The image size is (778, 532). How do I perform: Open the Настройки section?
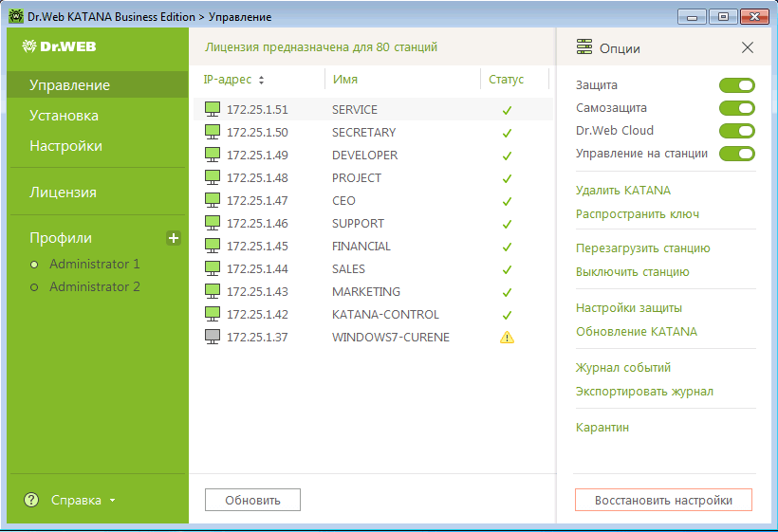click(x=66, y=146)
